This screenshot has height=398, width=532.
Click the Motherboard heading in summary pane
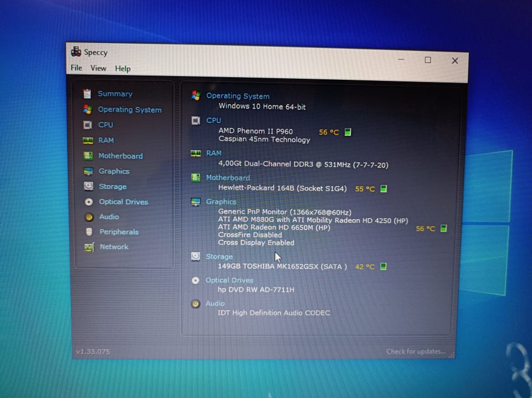[228, 177]
